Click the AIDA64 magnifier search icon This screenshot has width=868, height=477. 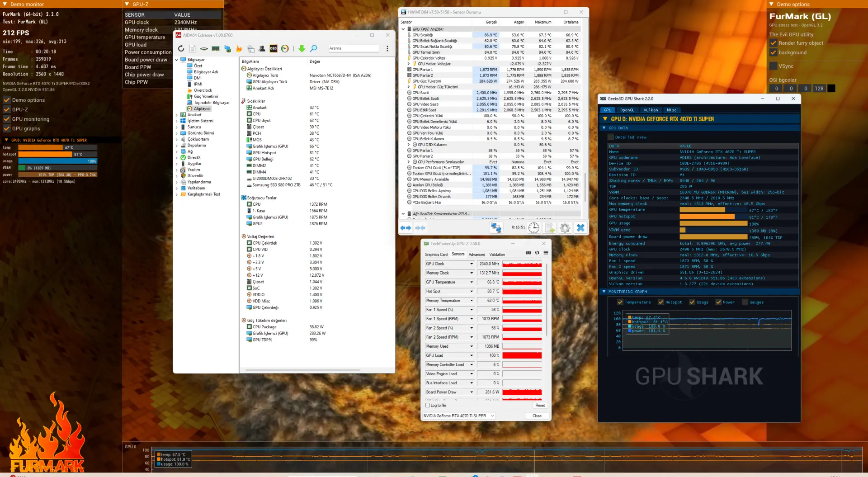point(313,48)
